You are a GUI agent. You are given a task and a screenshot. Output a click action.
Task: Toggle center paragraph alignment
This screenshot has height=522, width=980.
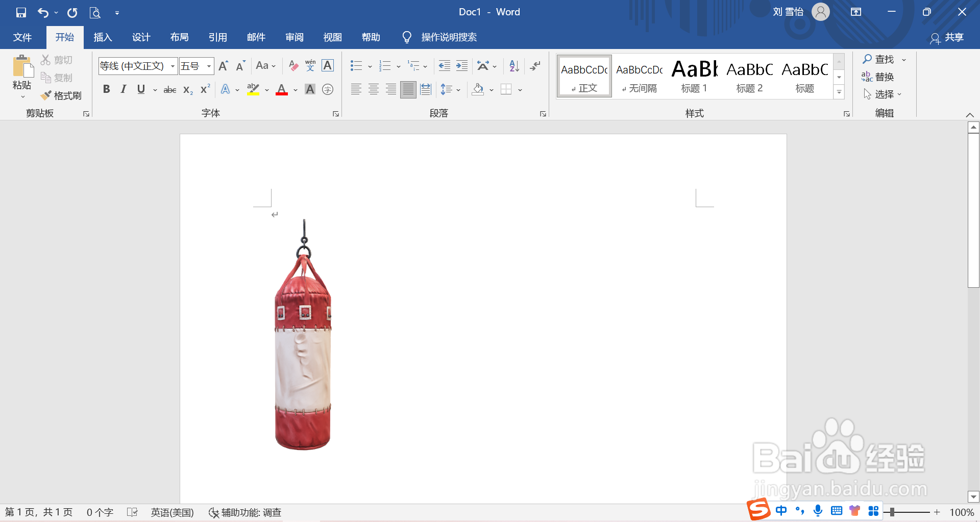(x=373, y=89)
